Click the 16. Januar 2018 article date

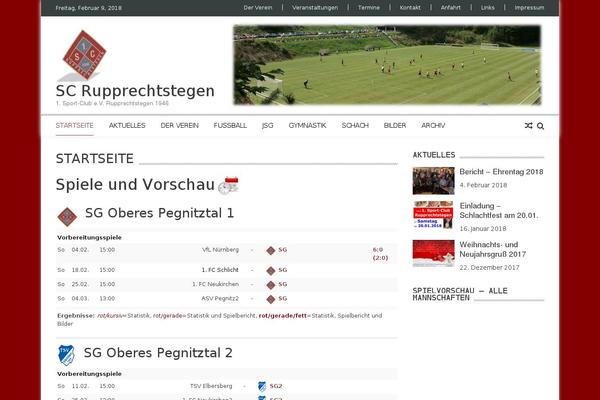click(483, 229)
